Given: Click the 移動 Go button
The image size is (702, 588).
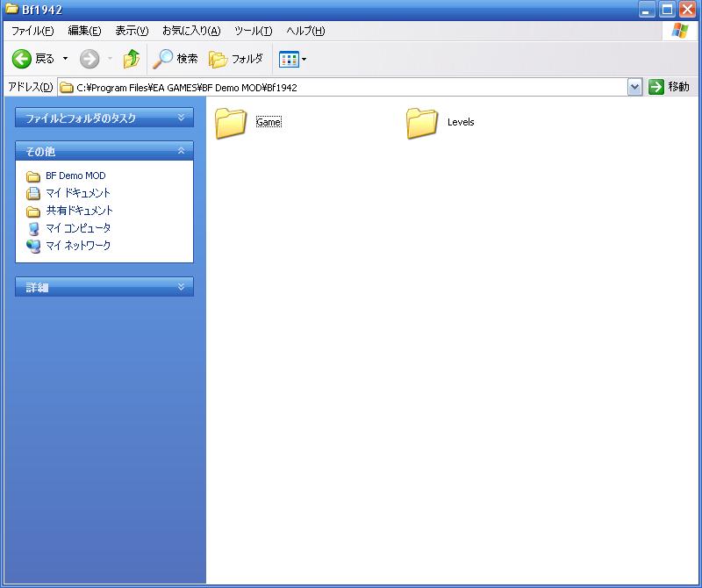Looking at the screenshot, I should point(669,87).
